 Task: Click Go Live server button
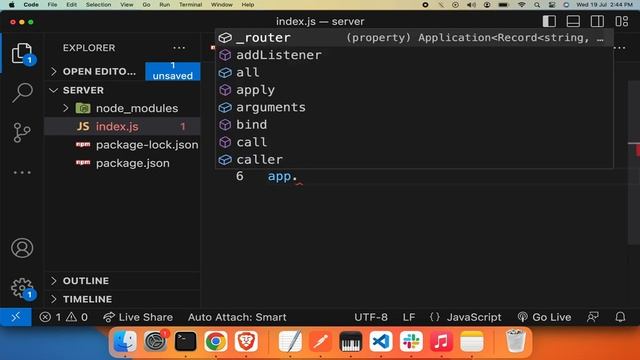[544, 317]
